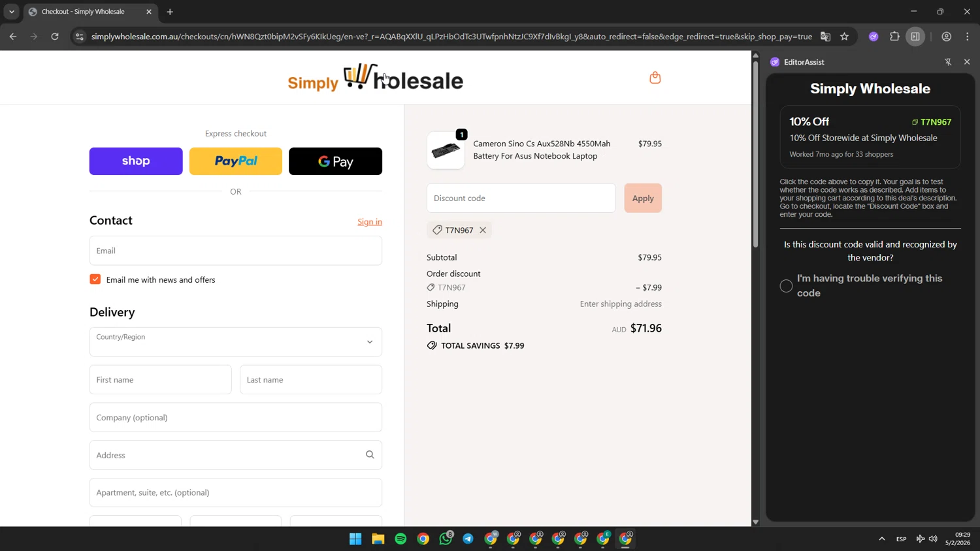Click the Simply Wholesale logo

[x=376, y=78]
